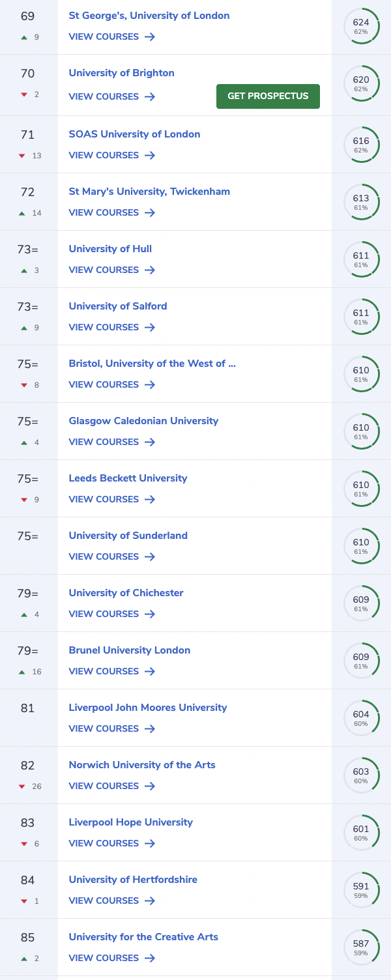Click the arrow icon under University of Sunderland

[x=150, y=557]
